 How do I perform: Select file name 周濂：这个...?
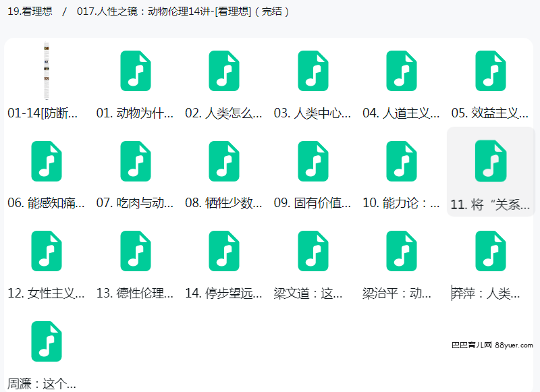point(42,384)
